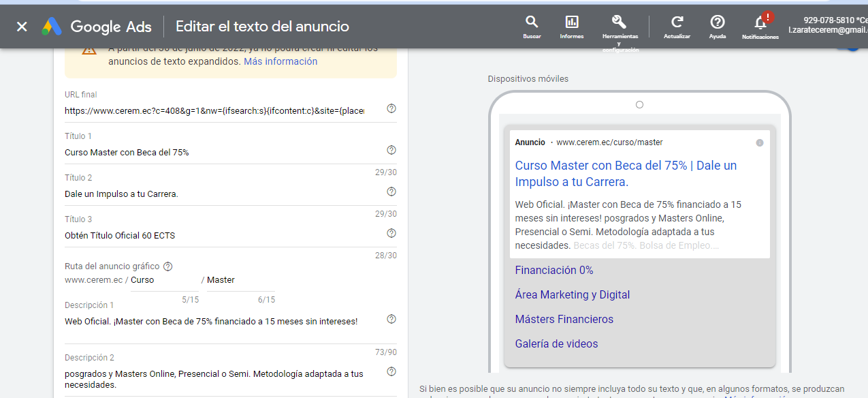The height and width of the screenshot is (398, 868).
Task: Click the help icon beside Título 3
Action: click(391, 233)
